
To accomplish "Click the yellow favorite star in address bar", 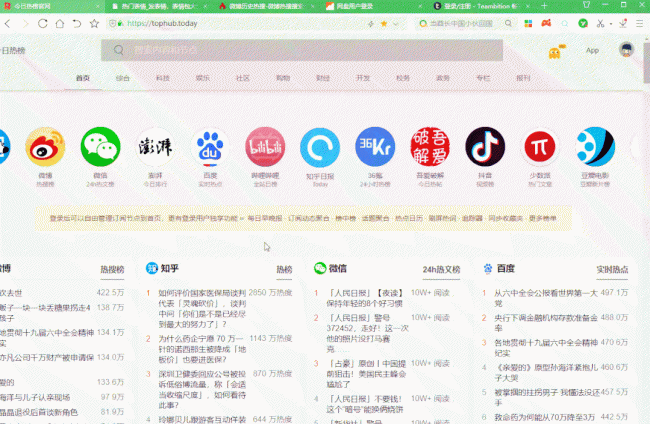I will coord(384,24).
